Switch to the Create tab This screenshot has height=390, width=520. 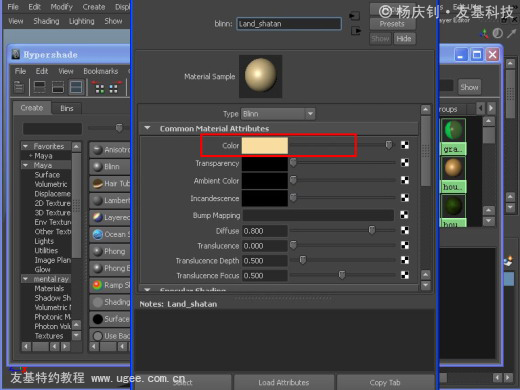coord(32,108)
